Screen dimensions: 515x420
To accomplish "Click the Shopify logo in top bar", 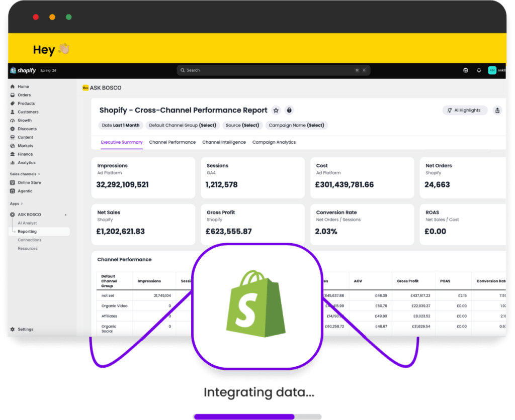I will (x=23, y=70).
